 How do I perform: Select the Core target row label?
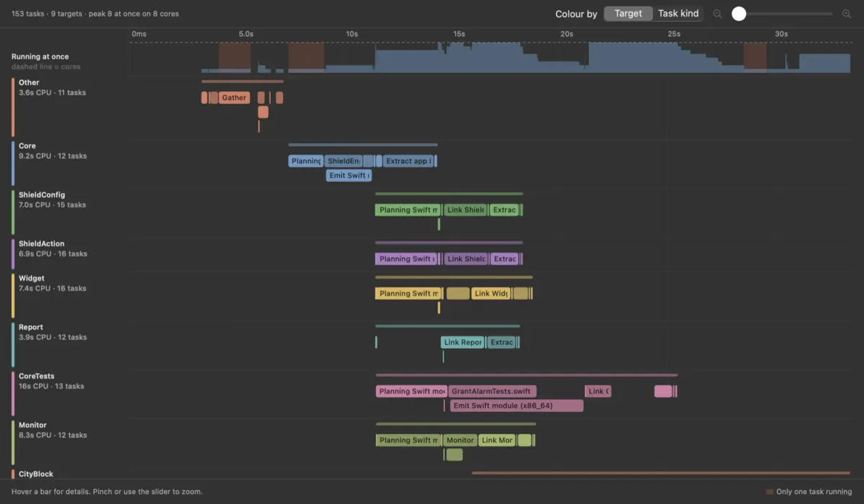27,146
